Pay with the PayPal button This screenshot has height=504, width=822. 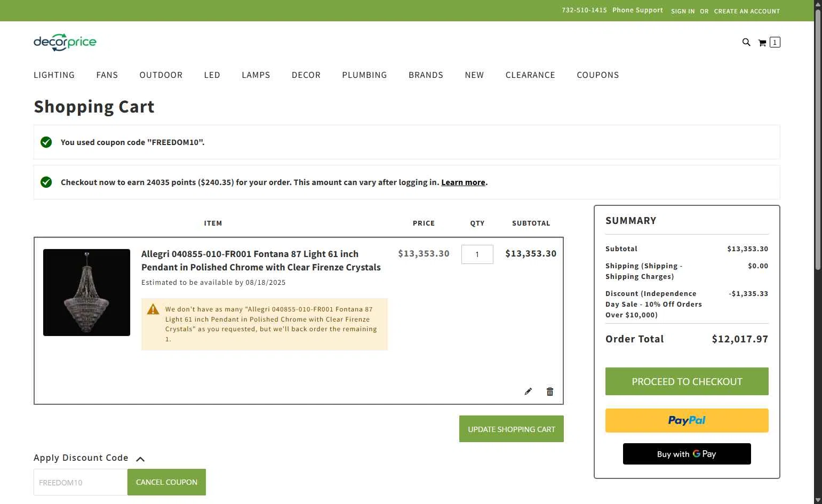(x=687, y=420)
